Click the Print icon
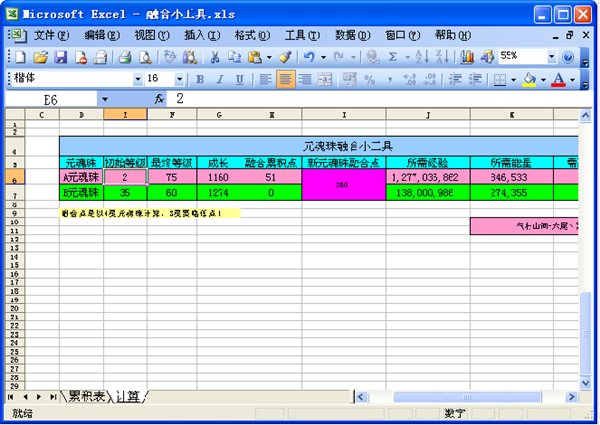This screenshot has height=425, width=600. click(x=125, y=57)
